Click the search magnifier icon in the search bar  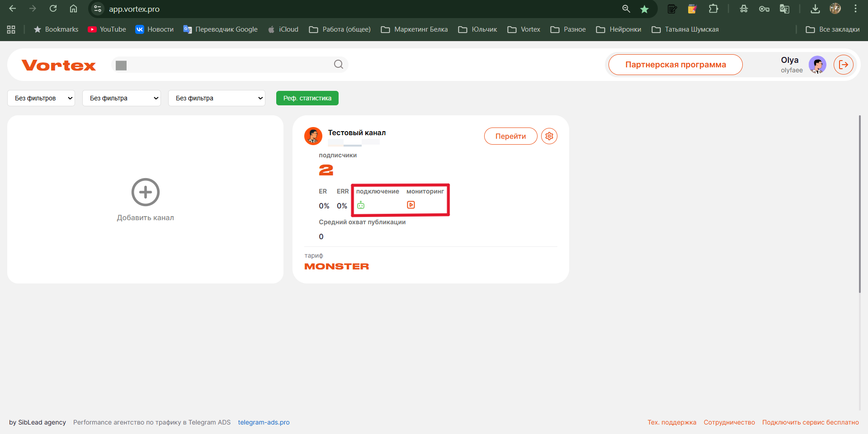[338, 65]
